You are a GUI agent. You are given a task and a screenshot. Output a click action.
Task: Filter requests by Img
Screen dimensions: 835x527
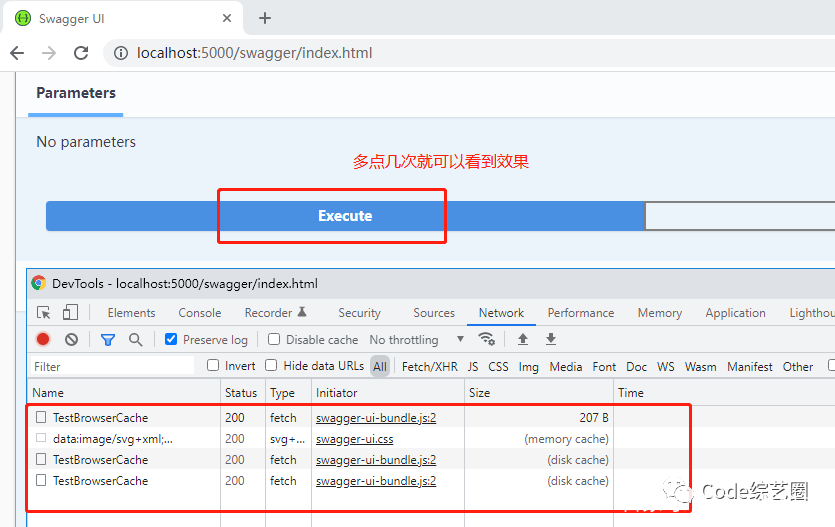pyautogui.click(x=528, y=367)
